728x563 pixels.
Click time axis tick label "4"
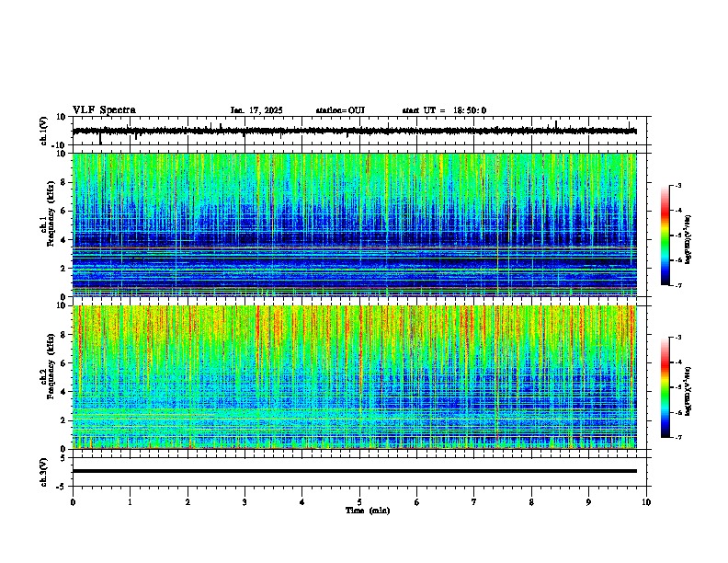coord(302,502)
